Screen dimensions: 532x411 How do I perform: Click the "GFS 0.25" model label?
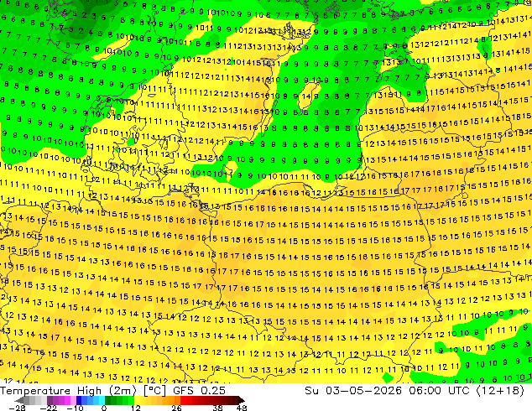click(x=199, y=391)
